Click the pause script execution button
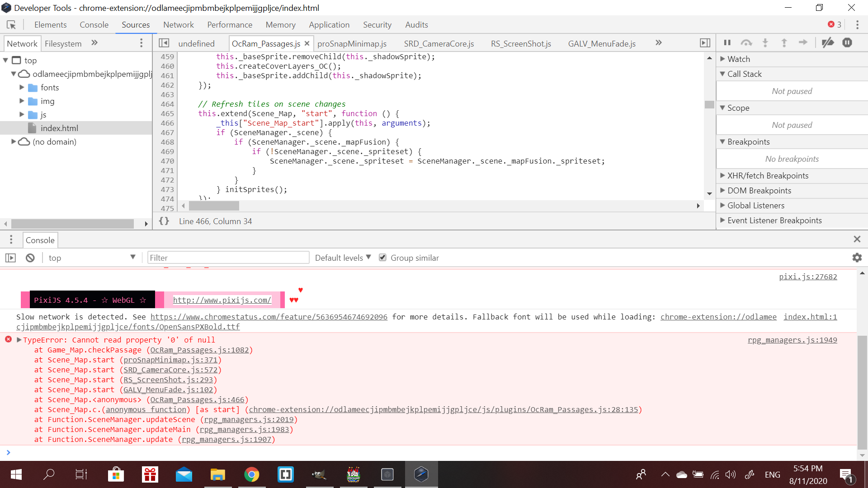 tap(727, 42)
